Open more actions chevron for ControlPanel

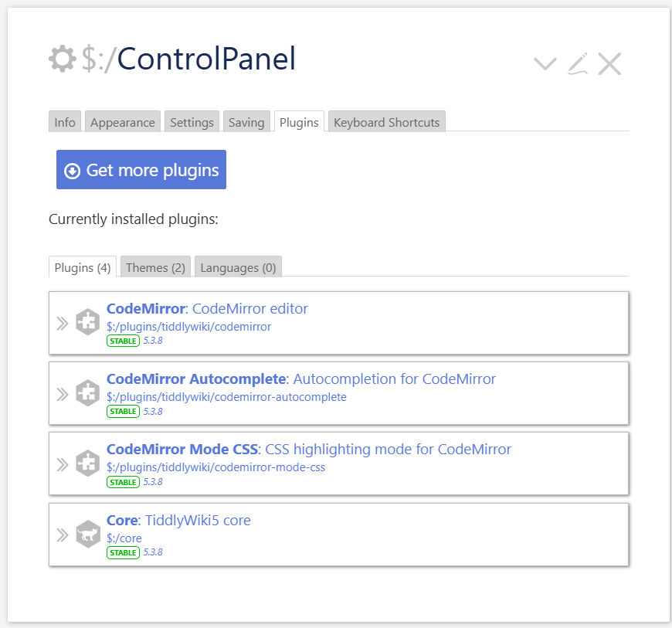545,64
